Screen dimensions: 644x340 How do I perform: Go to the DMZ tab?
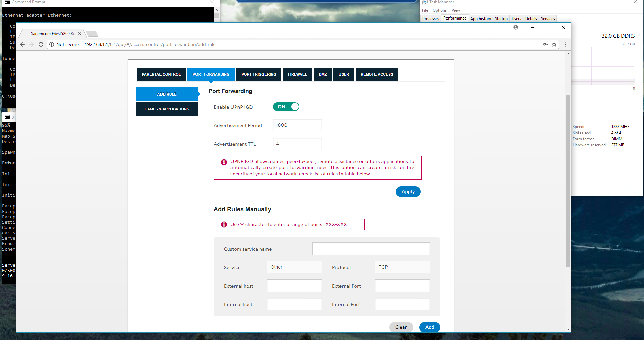coord(323,74)
